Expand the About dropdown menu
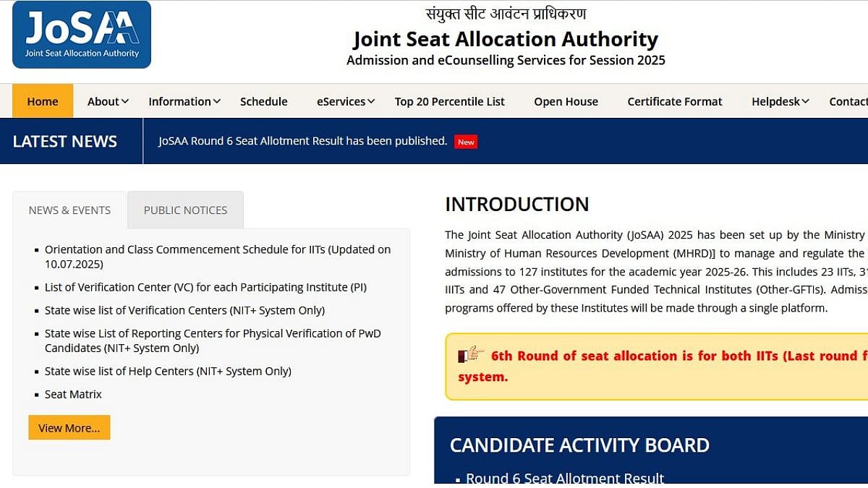 (108, 101)
